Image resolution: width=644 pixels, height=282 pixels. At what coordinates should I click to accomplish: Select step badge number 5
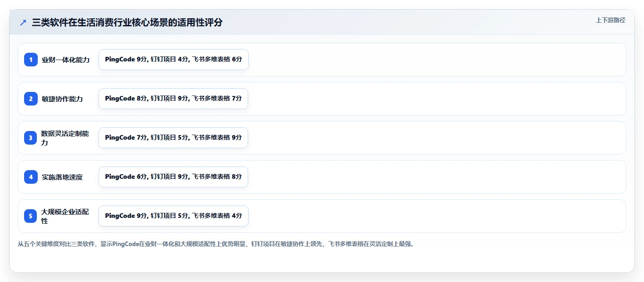pyautogui.click(x=31, y=216)
